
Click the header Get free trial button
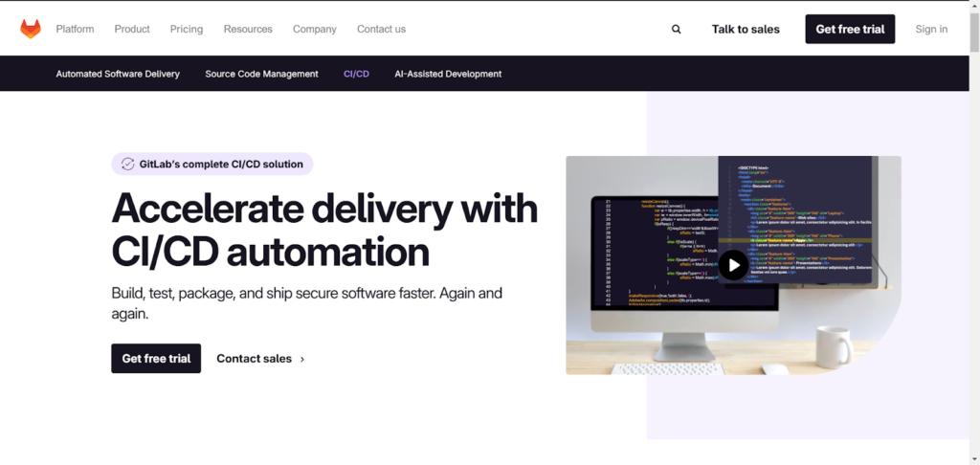tap(850, 29)
